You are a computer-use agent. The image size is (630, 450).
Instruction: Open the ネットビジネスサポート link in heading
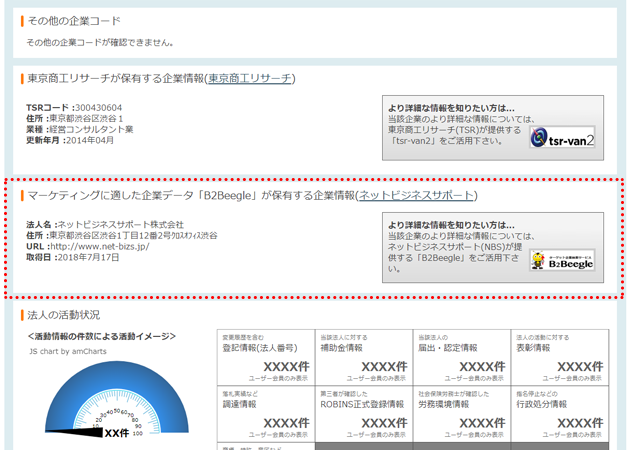point(416,195)
